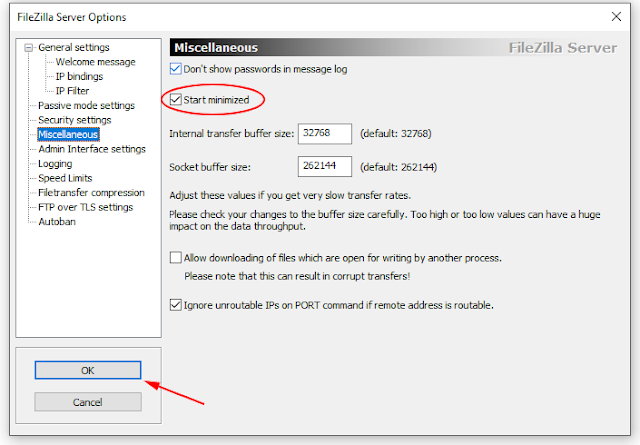Go to Passive mode settings
640x445 pixels.
(x=87, y=105)
